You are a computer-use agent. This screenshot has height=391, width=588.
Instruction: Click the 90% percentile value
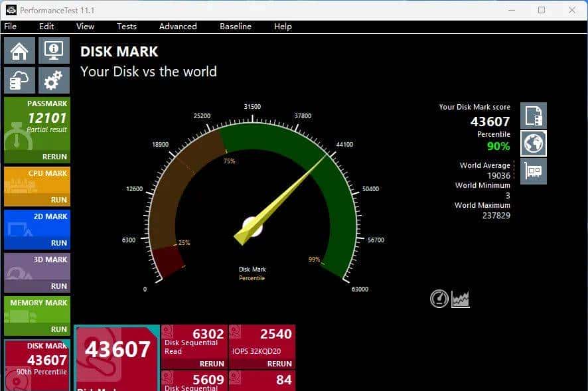click(x=498, y=146)
